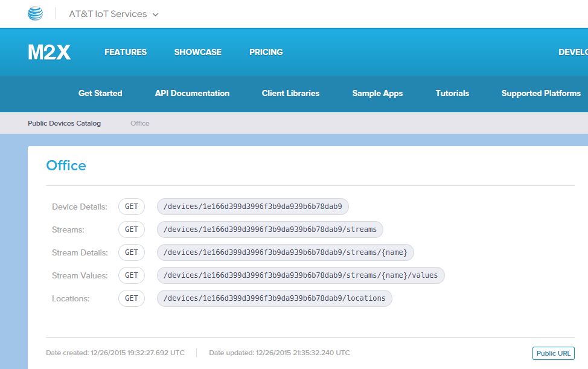588x369 pixels.
Task: Click the Stream Details endpoint URL
Action: coord(285,252)
